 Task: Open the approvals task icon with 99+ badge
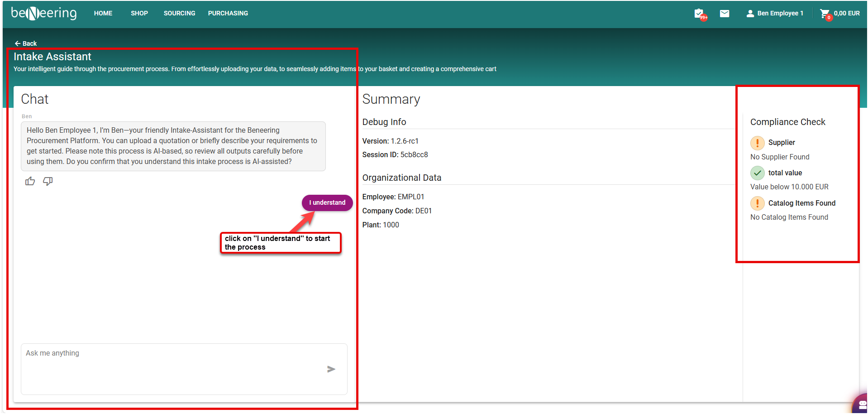click(x=700, y=14)
